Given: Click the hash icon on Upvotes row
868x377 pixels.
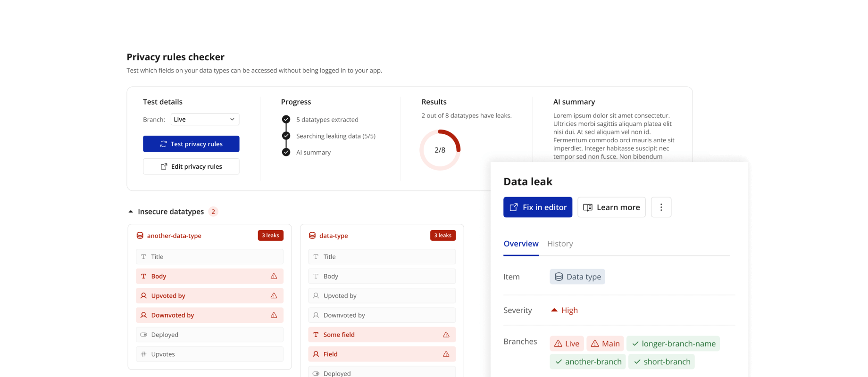Looking at the screenshot, I should (143, 354).
